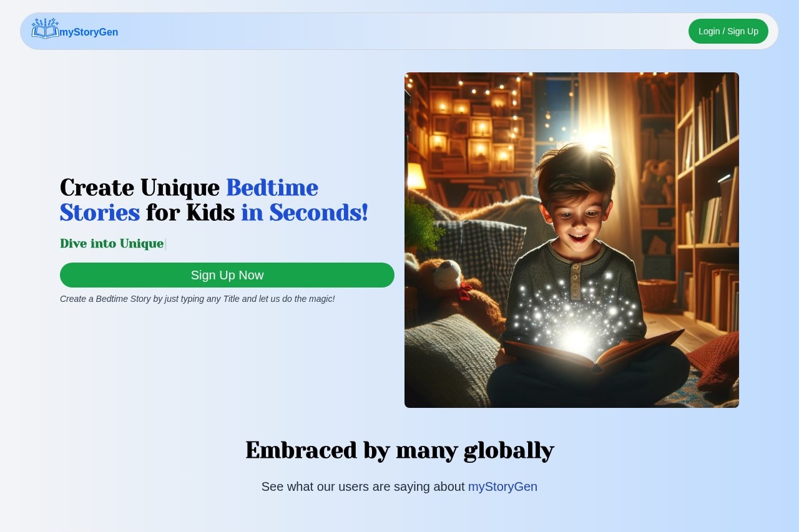Click the Login / Sign Up button
Image resolution: width=799 pixels, height=532 pixels.
click(728, 31)
